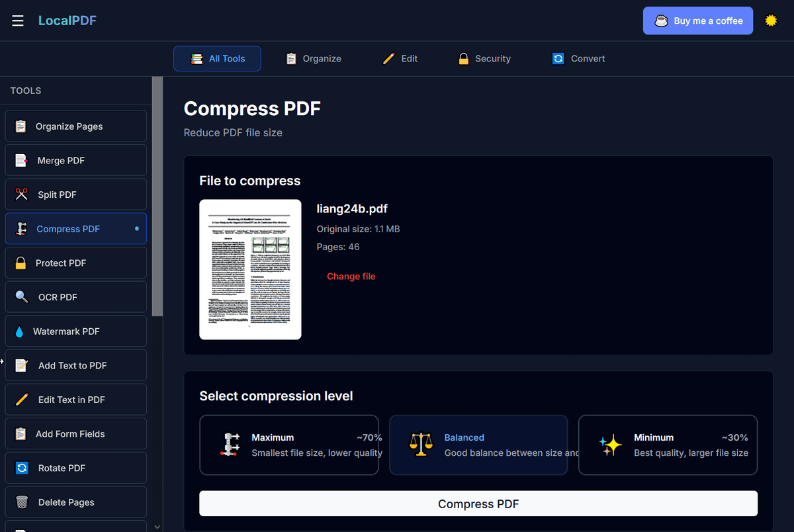Click the All Tools books icon
The image size is (794, 532).
click(197, 59)
